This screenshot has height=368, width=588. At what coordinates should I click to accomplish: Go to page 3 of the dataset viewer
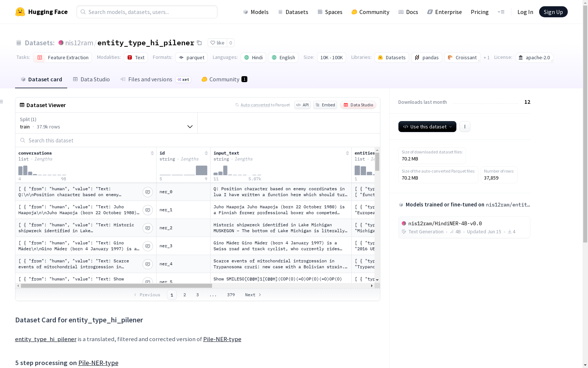197,295
